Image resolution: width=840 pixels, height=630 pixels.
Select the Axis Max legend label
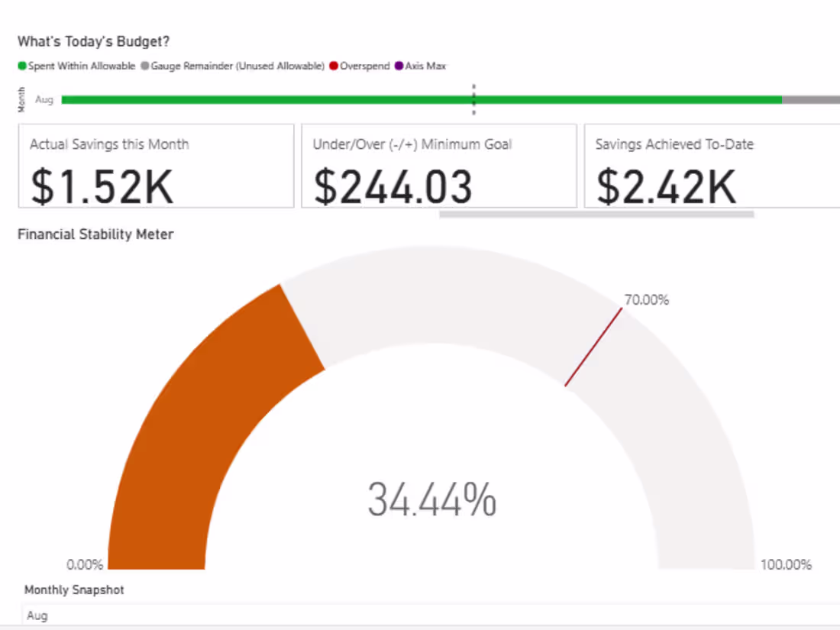click(425, 66)
